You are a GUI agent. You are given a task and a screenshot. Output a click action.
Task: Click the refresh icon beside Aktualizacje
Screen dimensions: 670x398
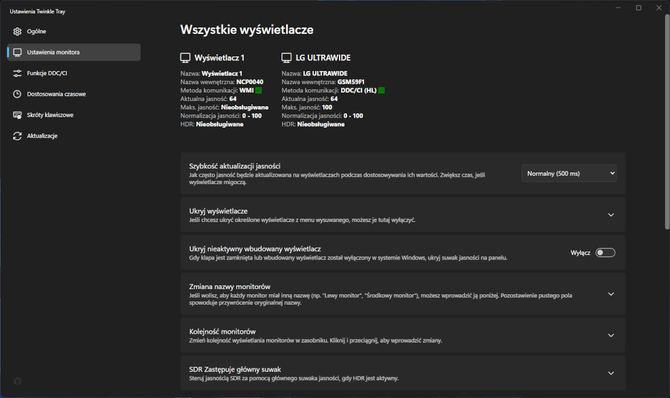[x=17, y=136]
